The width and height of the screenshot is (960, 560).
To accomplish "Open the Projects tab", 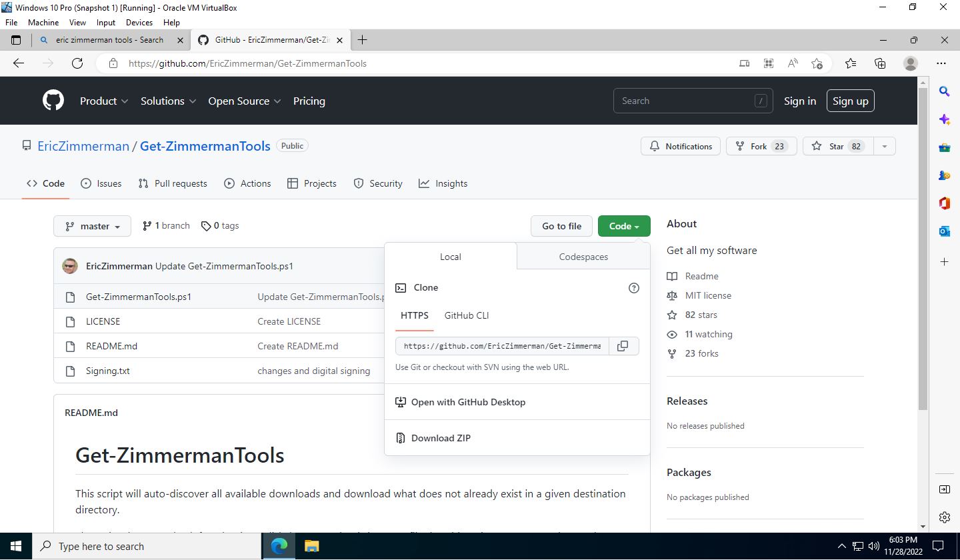I will 311,183.
